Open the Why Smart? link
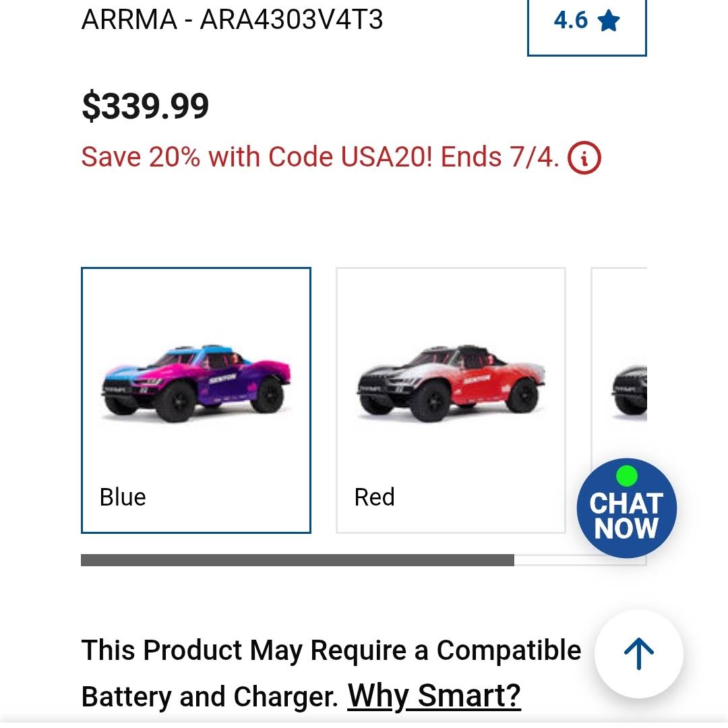The width and height of the screenshot is (728, 728). pos(434,696)
